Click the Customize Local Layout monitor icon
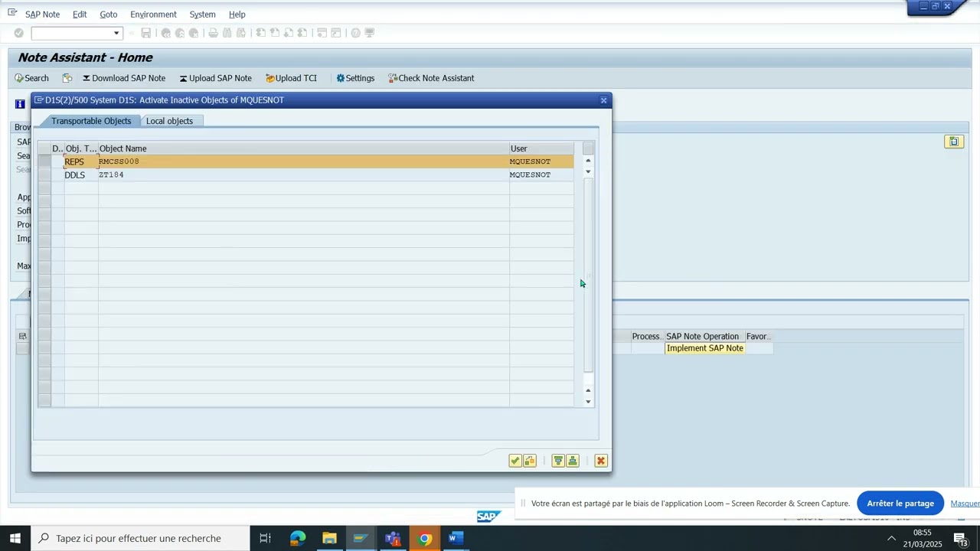Screen dimensions: 980x551 (x=370, y=33)
